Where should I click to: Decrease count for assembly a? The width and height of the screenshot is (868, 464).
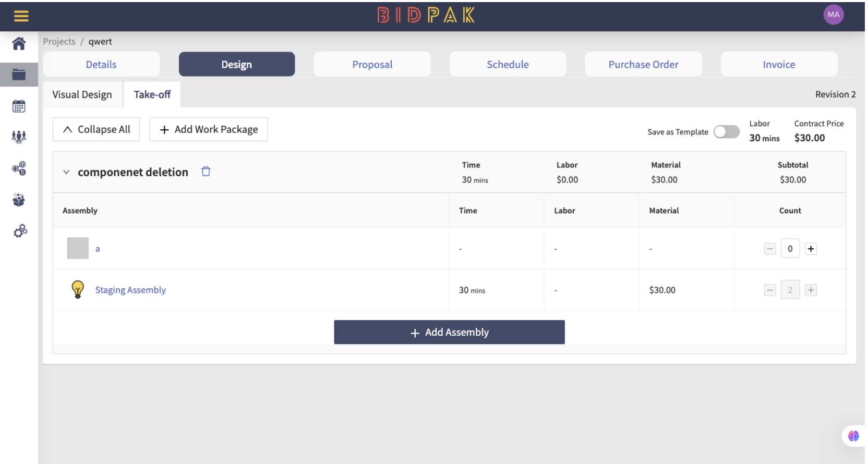click(770, 249)
